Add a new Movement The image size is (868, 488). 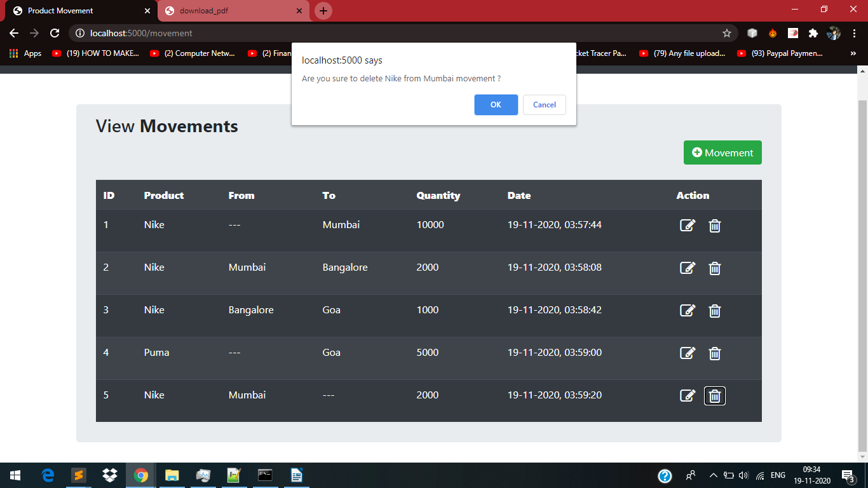pos(722,152)
